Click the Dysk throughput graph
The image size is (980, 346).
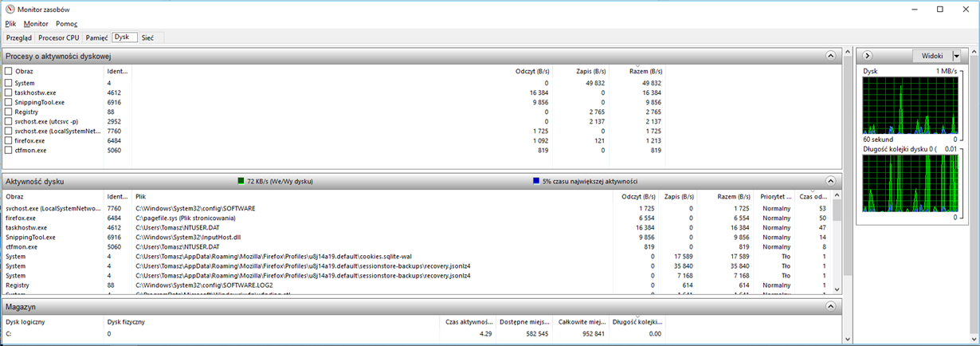[x=910, y=104]
